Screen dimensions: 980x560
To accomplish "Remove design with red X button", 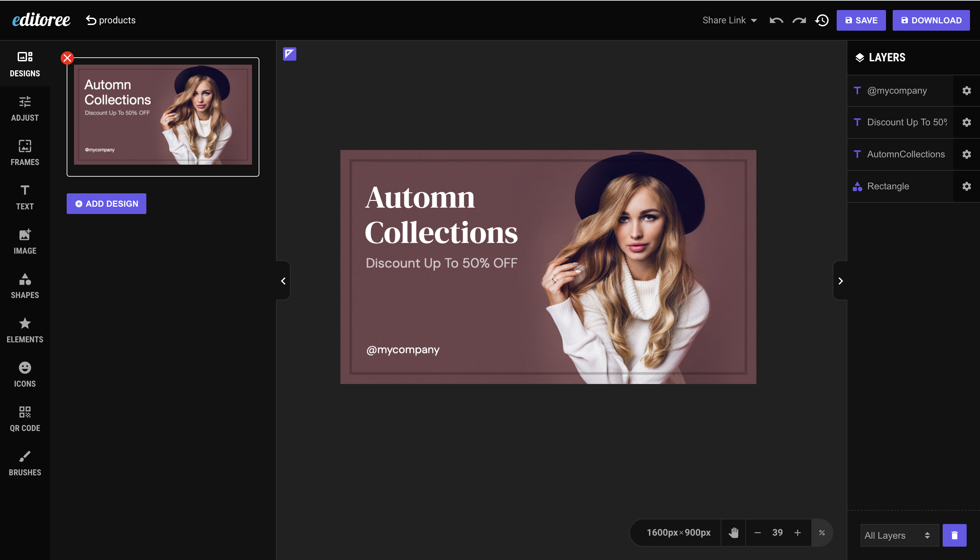I will coord(67,58).
